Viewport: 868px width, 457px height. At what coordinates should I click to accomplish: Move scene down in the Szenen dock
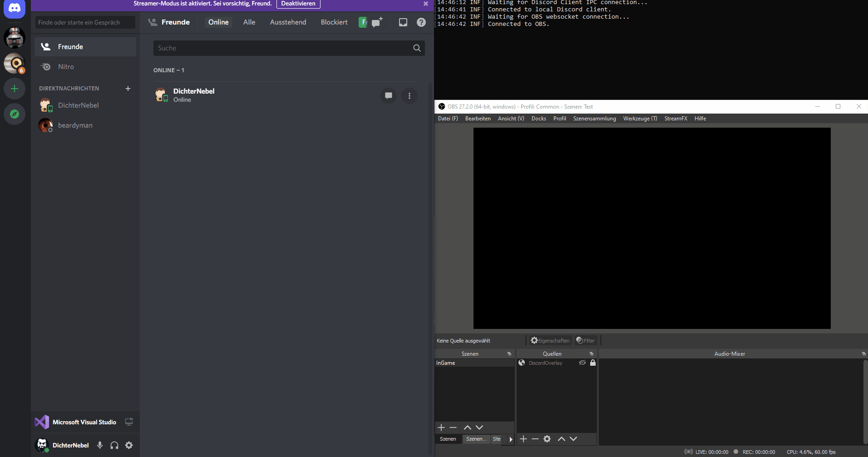pos(479,427)
